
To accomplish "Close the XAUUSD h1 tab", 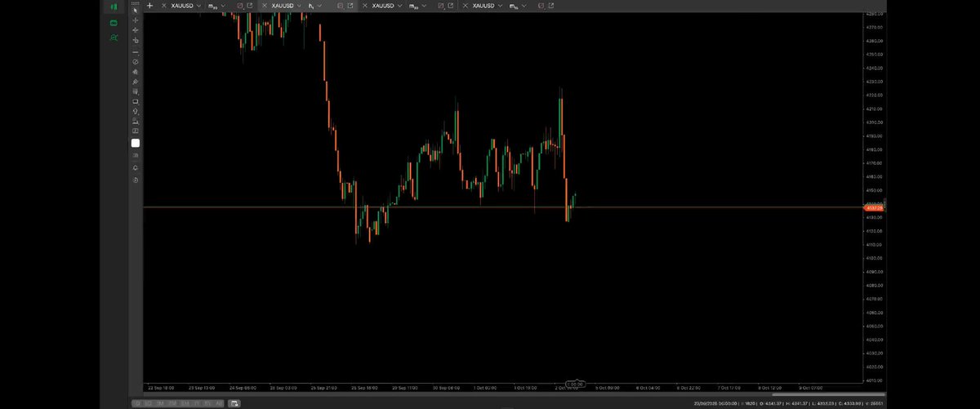I will click(x=264, y=6).
